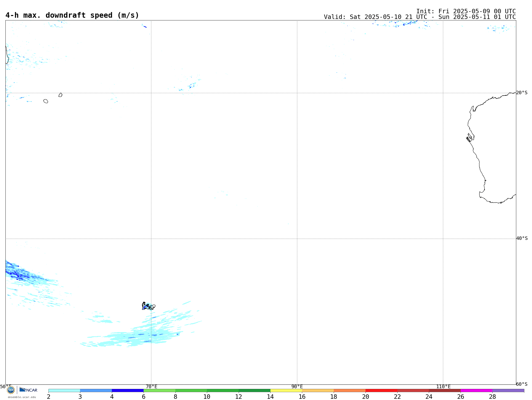This screenshot has height=400, width=532.
Task: Click the '60°S' latitude label
Action: (522, 384)
